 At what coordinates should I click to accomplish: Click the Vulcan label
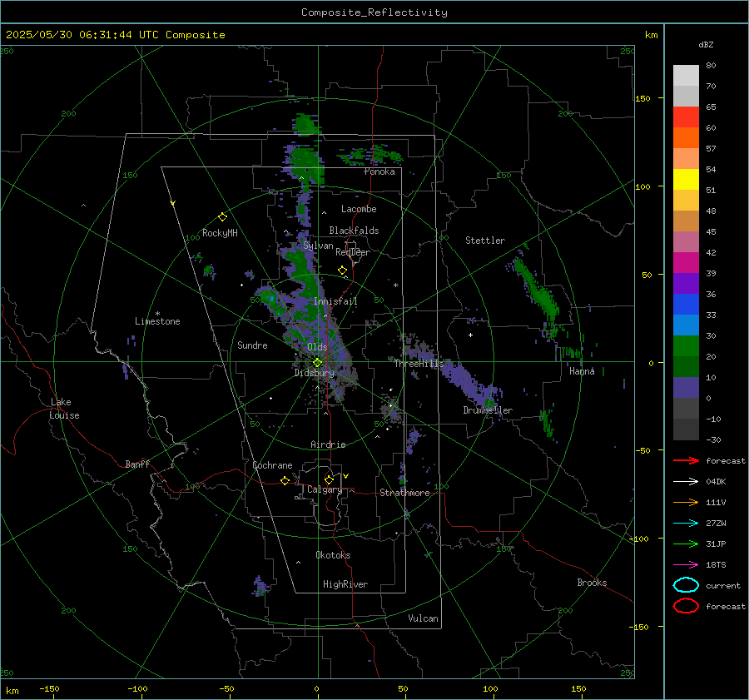[424, 618]
